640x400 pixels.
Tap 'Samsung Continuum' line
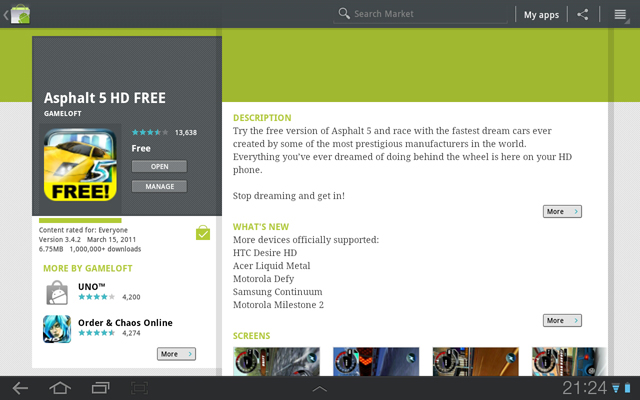tap(278, 292)
